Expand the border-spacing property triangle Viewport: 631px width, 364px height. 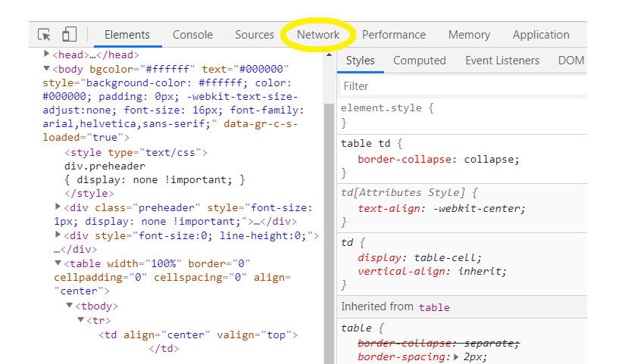tap(456, 357)
